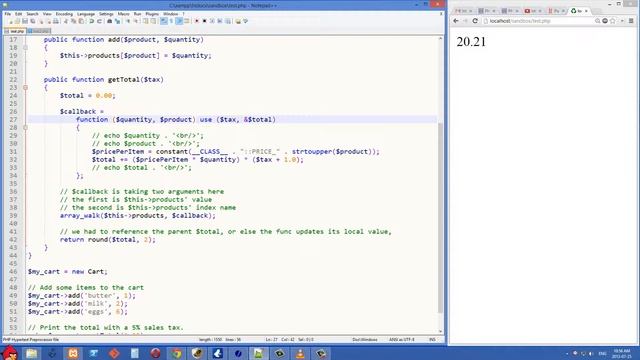
Task: Click the Save Recorded Macro icon
Action: (228, 21)
